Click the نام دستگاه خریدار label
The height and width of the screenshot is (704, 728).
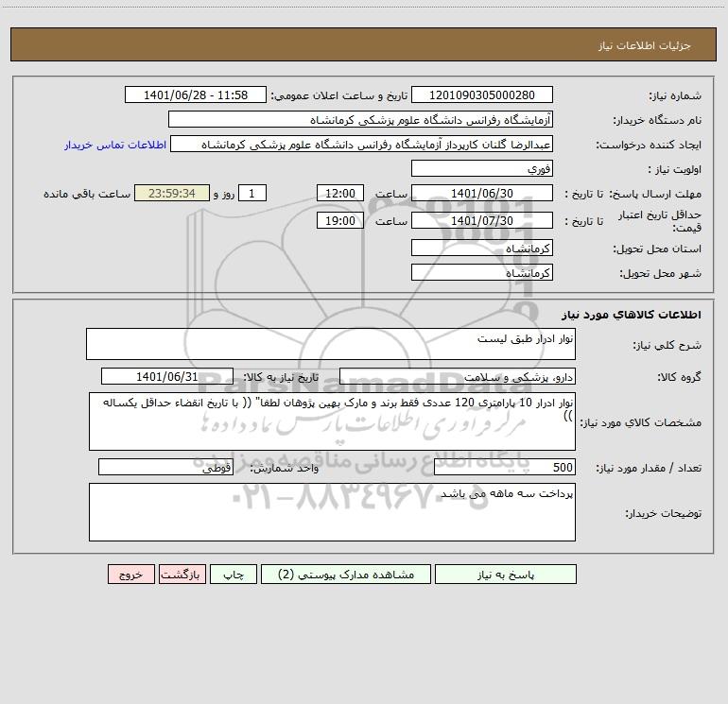(x=657, y=121)
